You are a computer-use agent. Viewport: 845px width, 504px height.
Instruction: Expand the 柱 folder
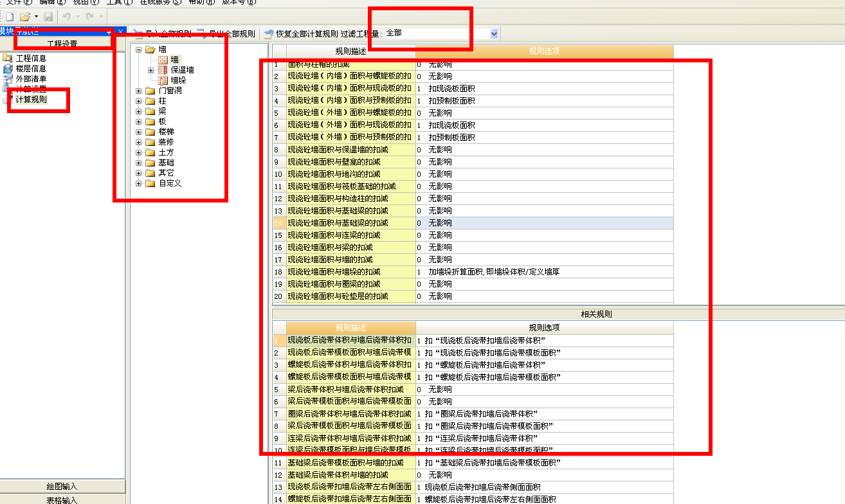pyautogui.click(x=139, y=101)
